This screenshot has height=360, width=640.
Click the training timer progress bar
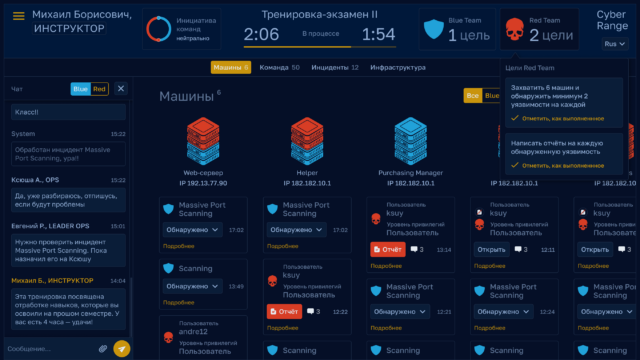(x=320, y=47)
